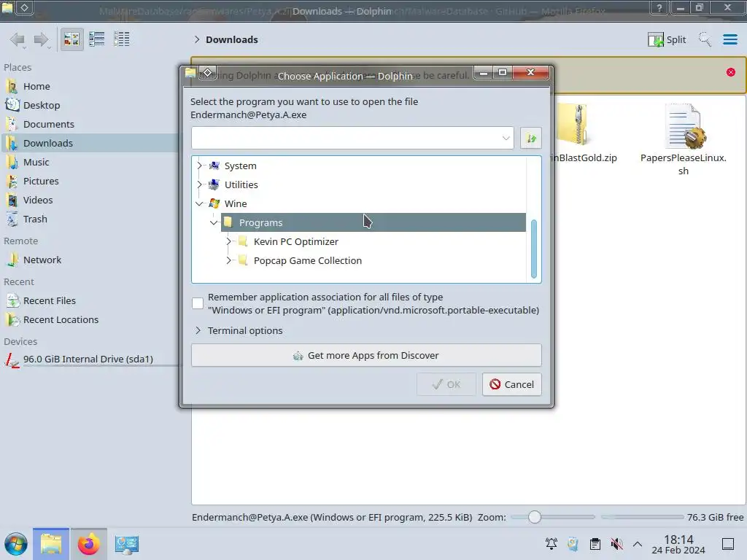This screenshot has width=747, height=560.
Task: Cancel the Choose Application dialog
Action: pos(511,384)
